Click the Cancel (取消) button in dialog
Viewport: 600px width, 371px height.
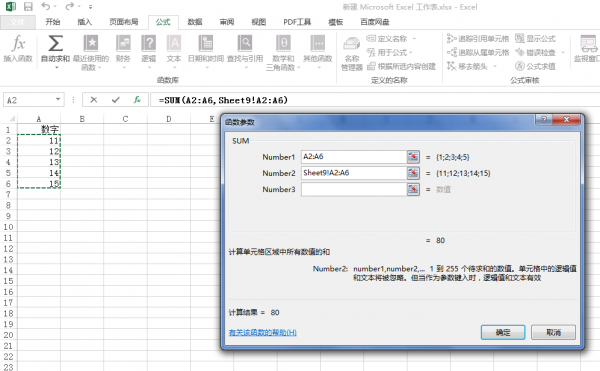tap(553, 332)
